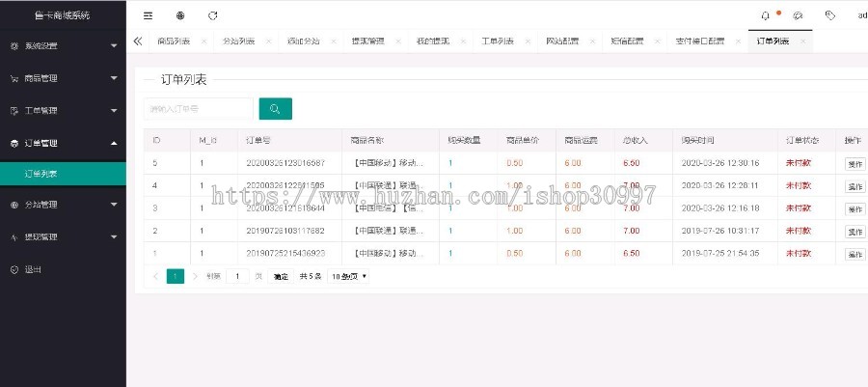Click the 确定 pagination confirm button
The image size is (868, 387).
281,276
